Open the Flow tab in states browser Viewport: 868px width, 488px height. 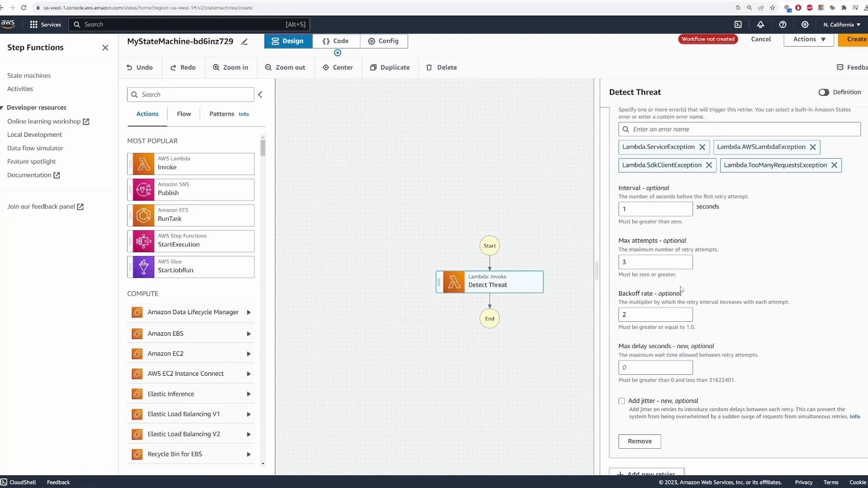[184, 114]
